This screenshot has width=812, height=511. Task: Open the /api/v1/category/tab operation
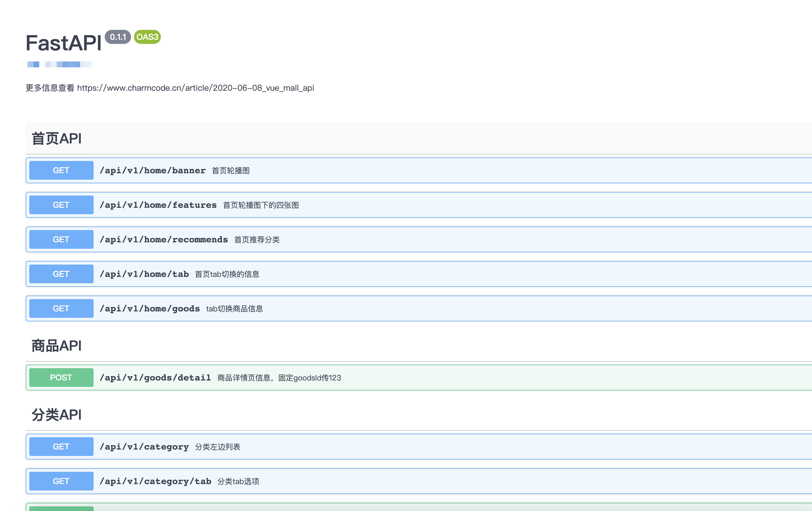tap(155, 481)
